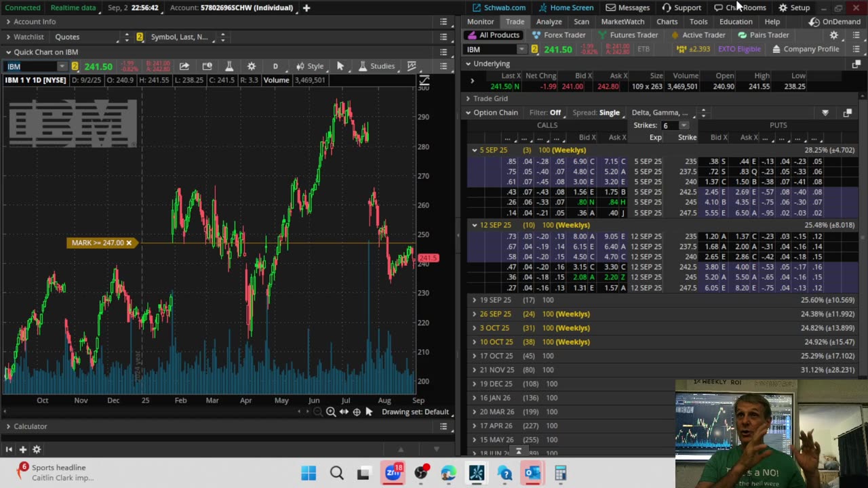The height and width of the screenshot is (488, 868).
Task: Switch to Charts tab
Action: (x=667, y=22)
